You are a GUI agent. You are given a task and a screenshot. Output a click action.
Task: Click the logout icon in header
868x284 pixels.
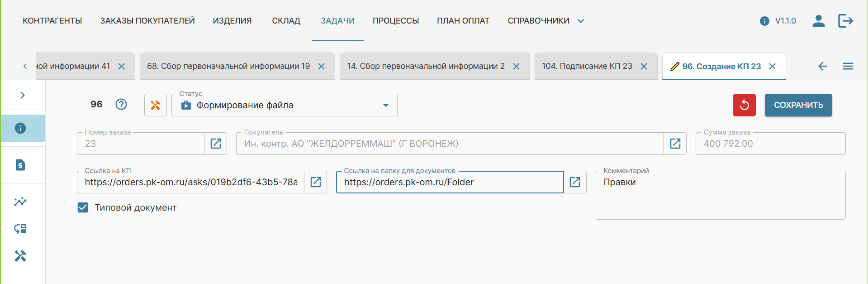(845, 21)
